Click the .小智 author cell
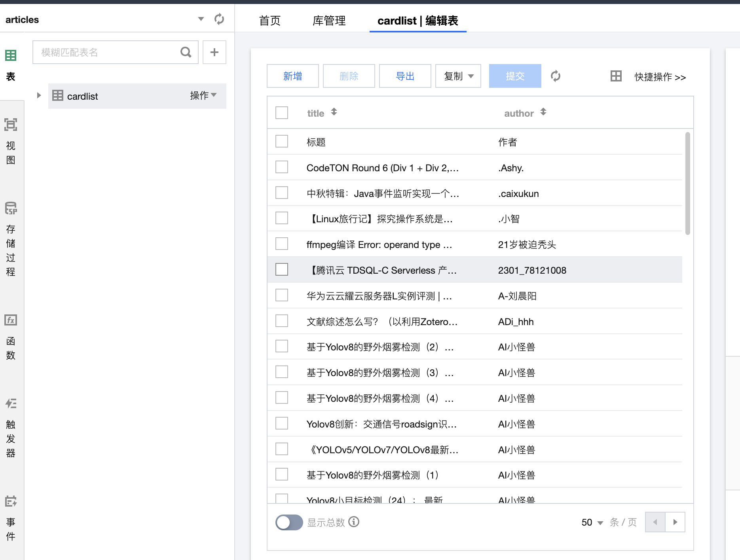This screenshot has width=740, height=560. click(509, 219)
